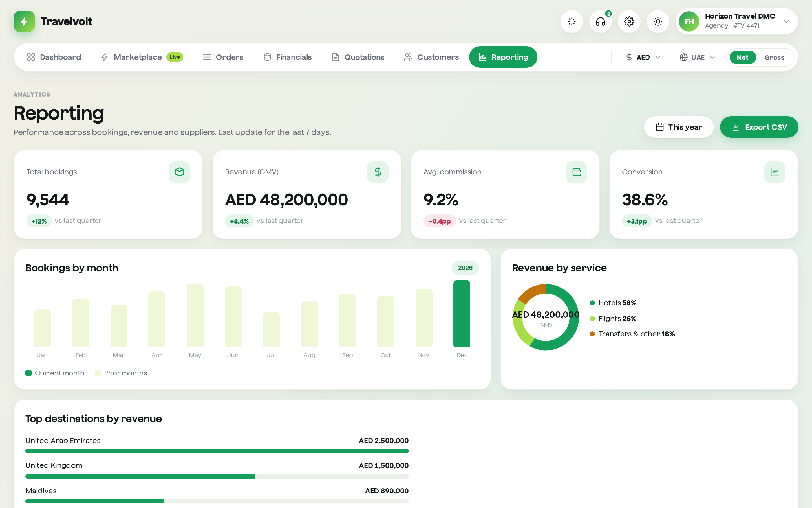812x508 pixels.
Task: Open the Marketplace tab
Action: [x=142, y=57]
